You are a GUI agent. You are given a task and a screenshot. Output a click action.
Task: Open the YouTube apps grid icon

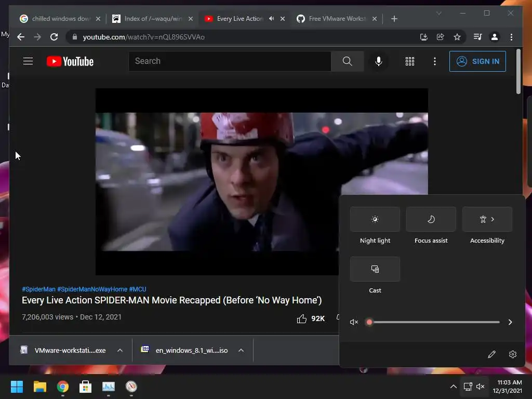pyautogui.click(x=409, y=61)
